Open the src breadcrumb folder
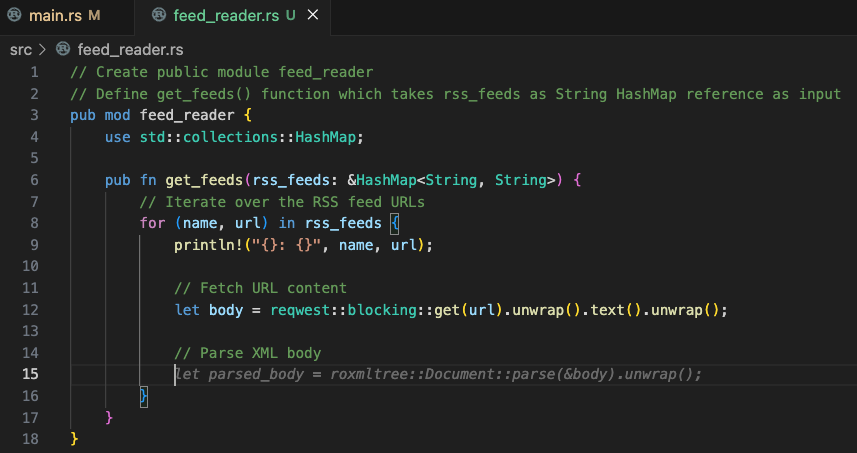Viewport: 857px width, 453px height. point(21,50)
